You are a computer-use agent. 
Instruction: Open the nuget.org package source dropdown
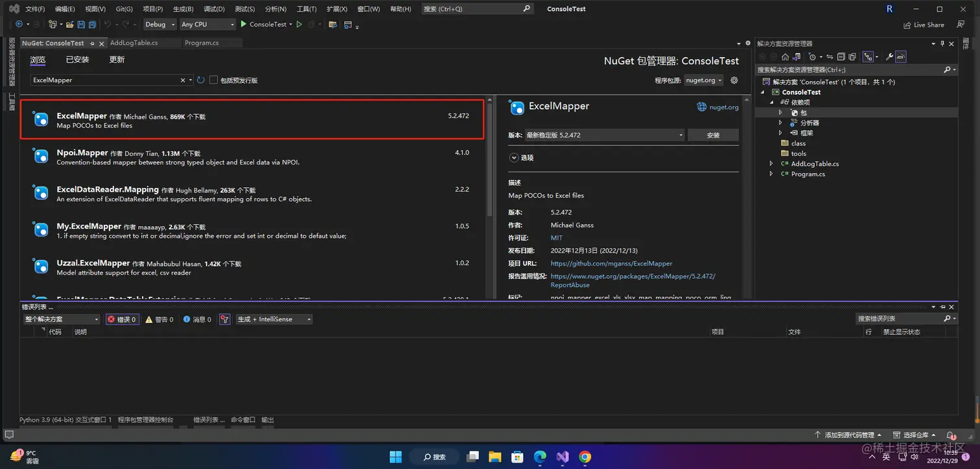704,80
